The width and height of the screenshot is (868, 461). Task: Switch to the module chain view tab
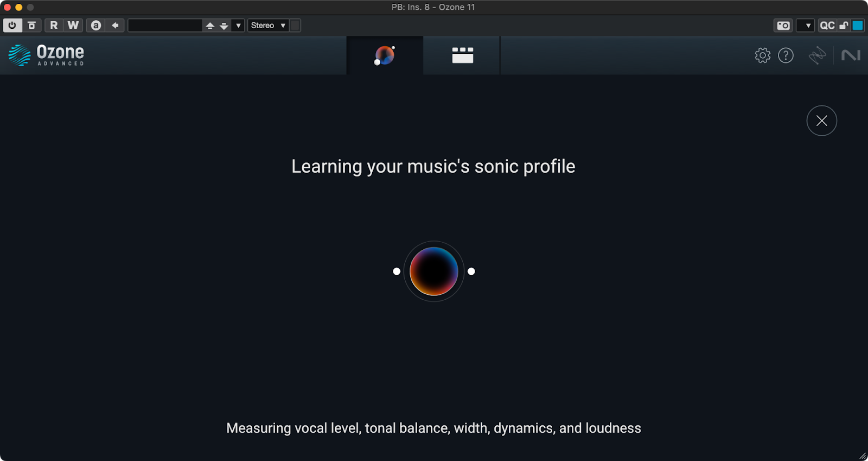(462, 55)
